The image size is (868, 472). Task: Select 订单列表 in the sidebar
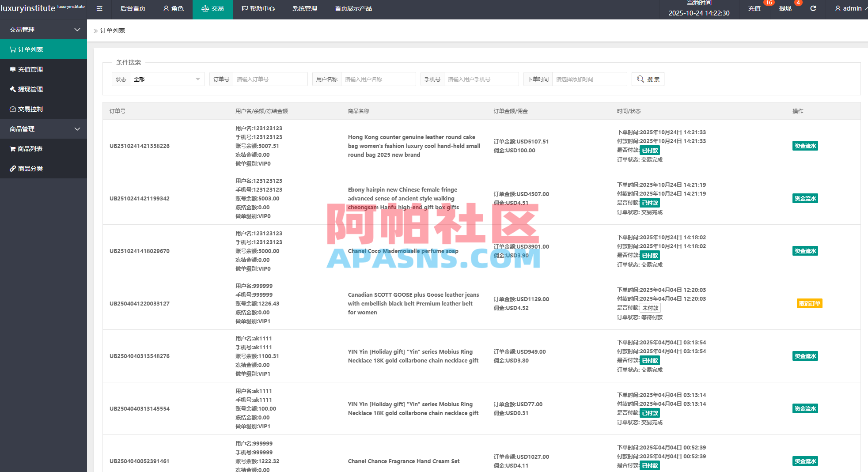[31, 49]
